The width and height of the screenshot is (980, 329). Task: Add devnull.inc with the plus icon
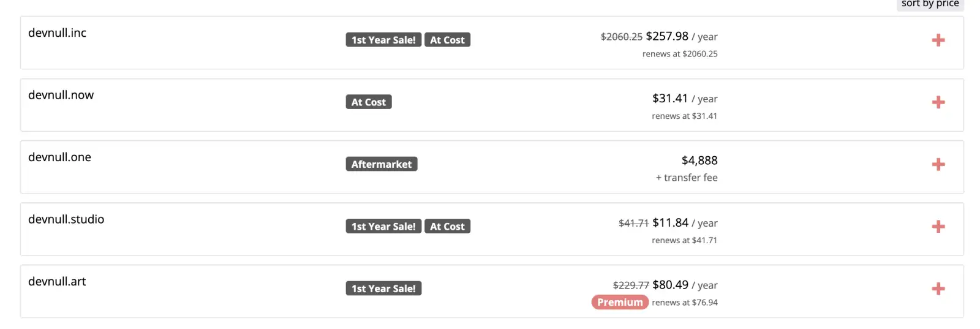point(938,40)
